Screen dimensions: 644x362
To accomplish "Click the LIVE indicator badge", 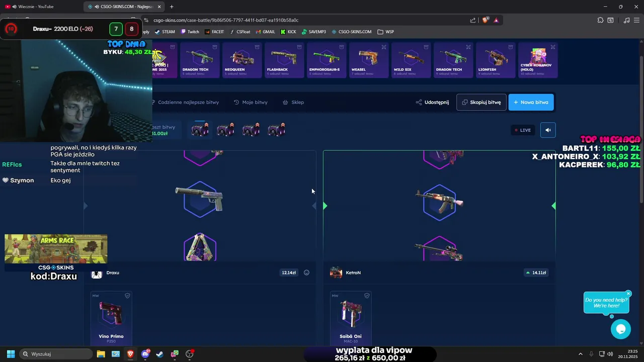I will point(523,130).
